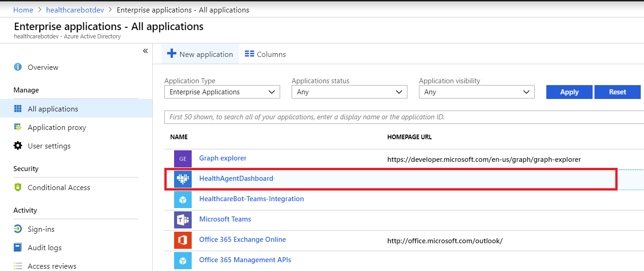Click the Graph explorer homepage URL text
644x271 pixels.
(484, 160)
